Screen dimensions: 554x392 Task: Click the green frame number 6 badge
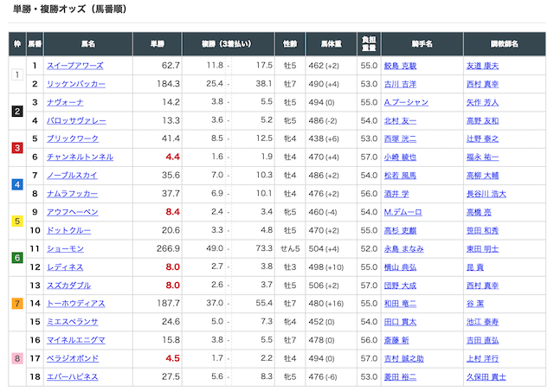click(16, 258)
